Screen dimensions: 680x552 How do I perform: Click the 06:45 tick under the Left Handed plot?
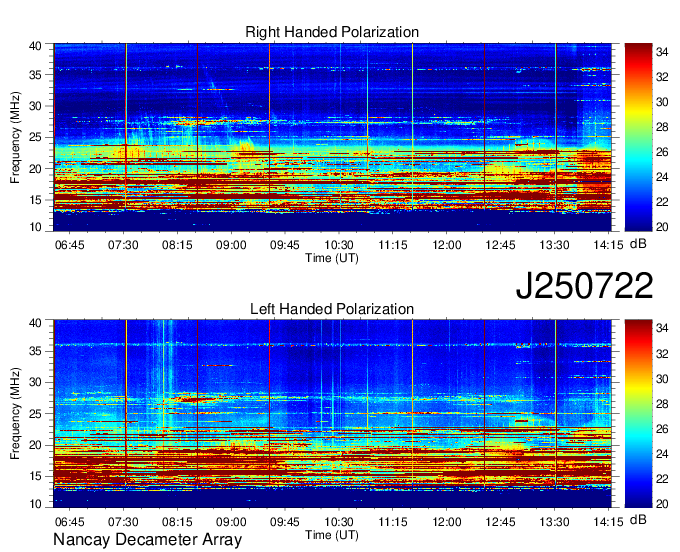[69, 522]
